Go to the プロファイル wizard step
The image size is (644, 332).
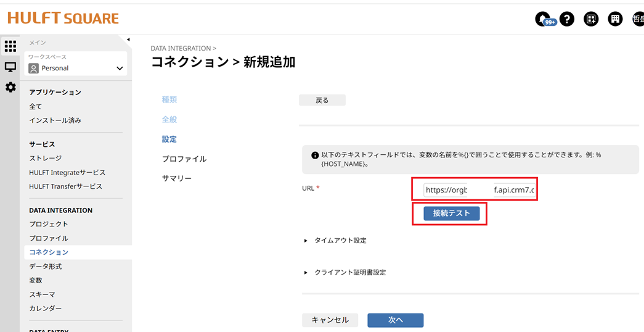click(x=184, y=159)
